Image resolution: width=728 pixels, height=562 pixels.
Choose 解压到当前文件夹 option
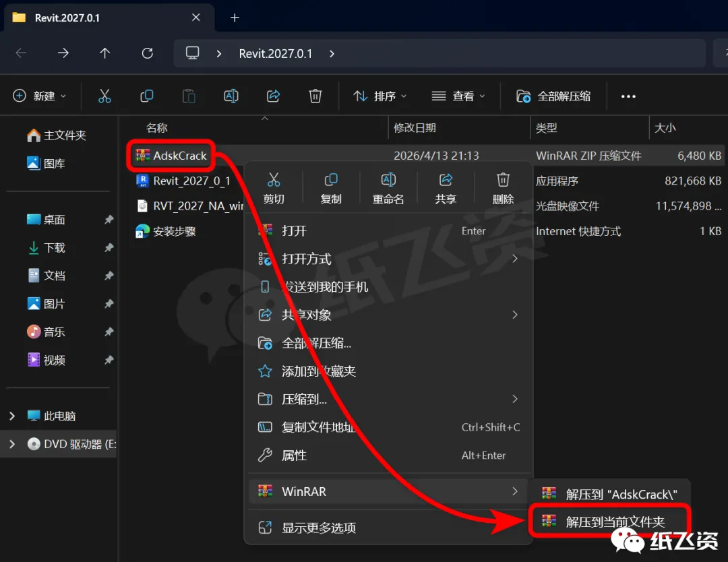609,522
